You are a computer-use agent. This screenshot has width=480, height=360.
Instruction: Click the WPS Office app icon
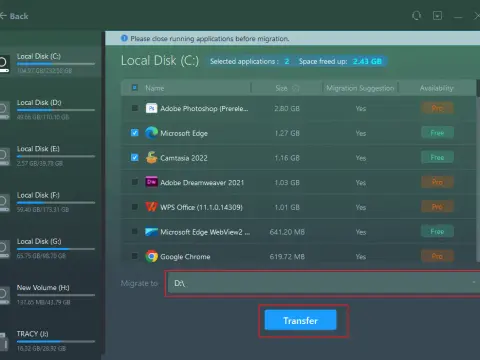[151, 207]
